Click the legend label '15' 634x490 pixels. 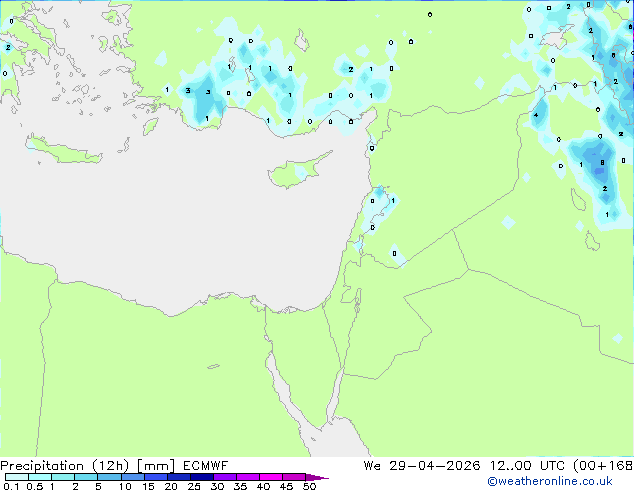148,486
